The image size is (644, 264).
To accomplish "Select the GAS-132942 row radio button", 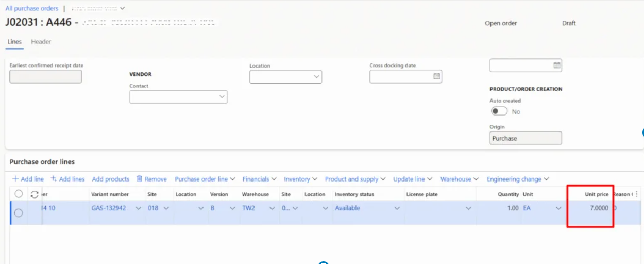I will click(x=19, y=213).
